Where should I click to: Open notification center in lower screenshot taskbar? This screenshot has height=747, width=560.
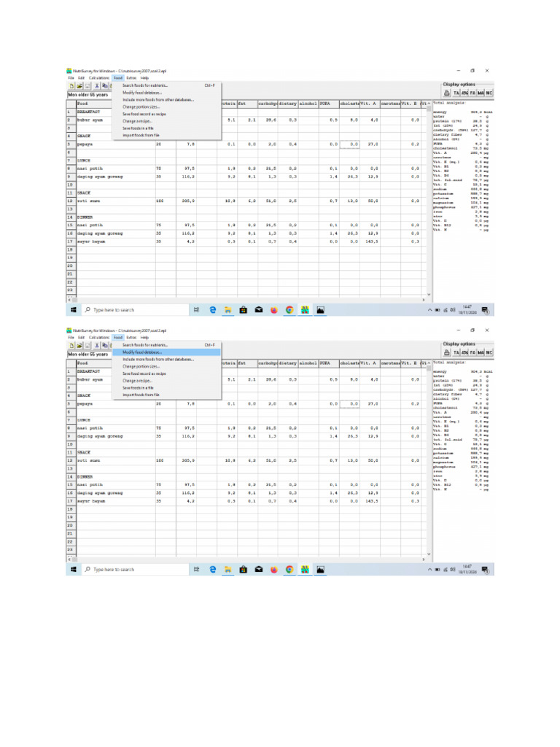tap(485, 570)
